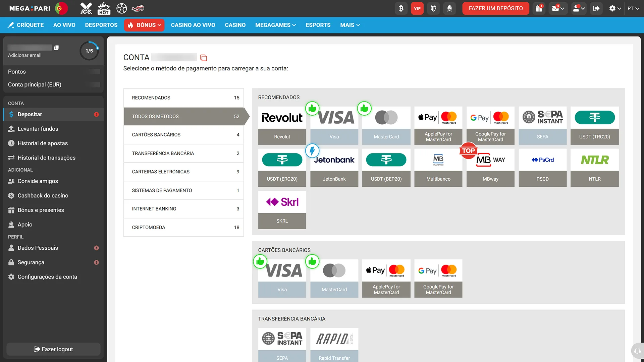Open the settings gear dropdown
The height and width of the screenshot is (362, 644).
pos(615,8)
